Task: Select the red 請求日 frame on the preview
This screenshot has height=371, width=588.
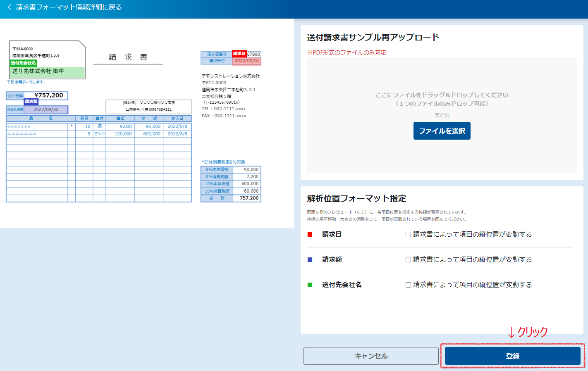Action: [x=246, y=61]
